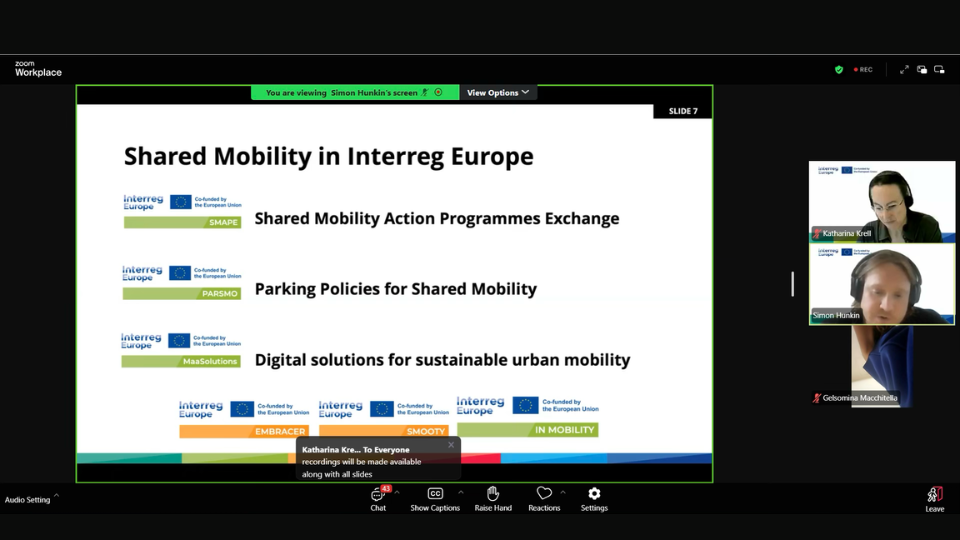Select Gelsomina Macchitella's video thumbnail

point(881,366)
